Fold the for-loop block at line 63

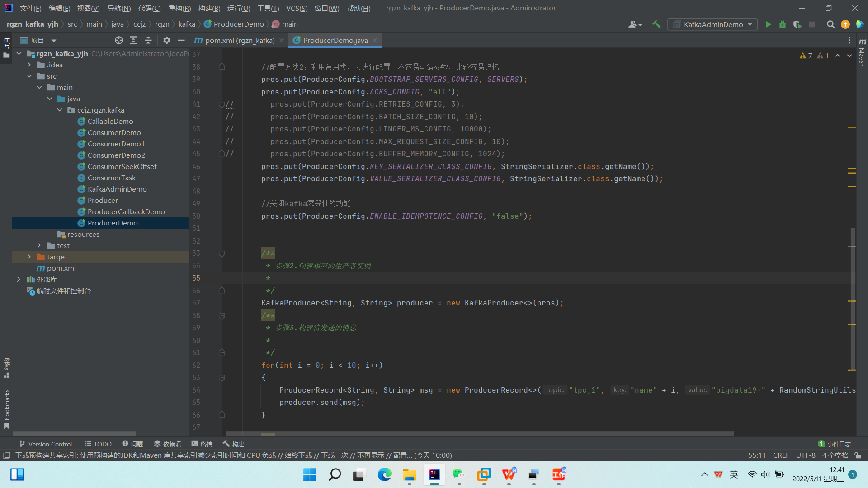tap(222, 377)
